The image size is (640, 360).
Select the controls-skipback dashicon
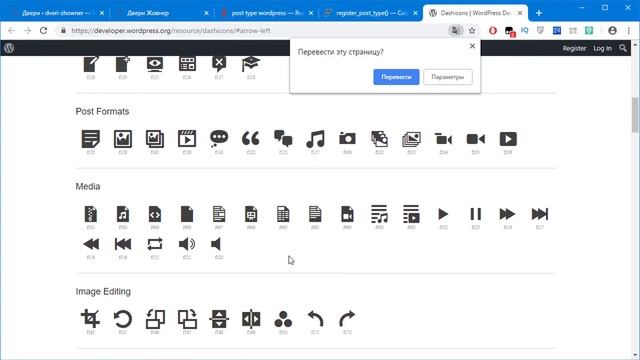pos(123,244)
